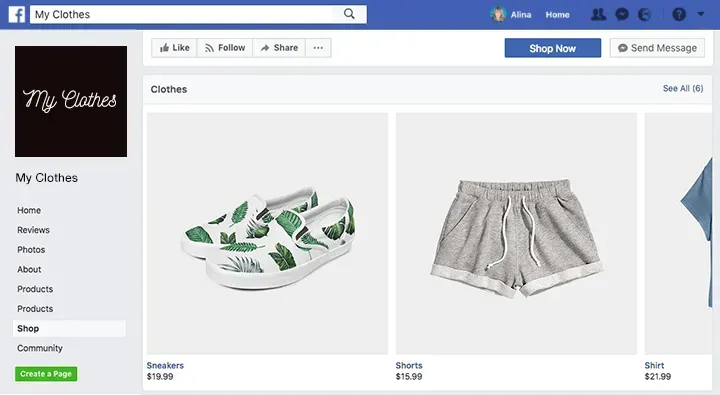Image resolution: width=720 pixels, height=395 pixels.
Task: Go to the Reviews section
Action: point(34,230)
